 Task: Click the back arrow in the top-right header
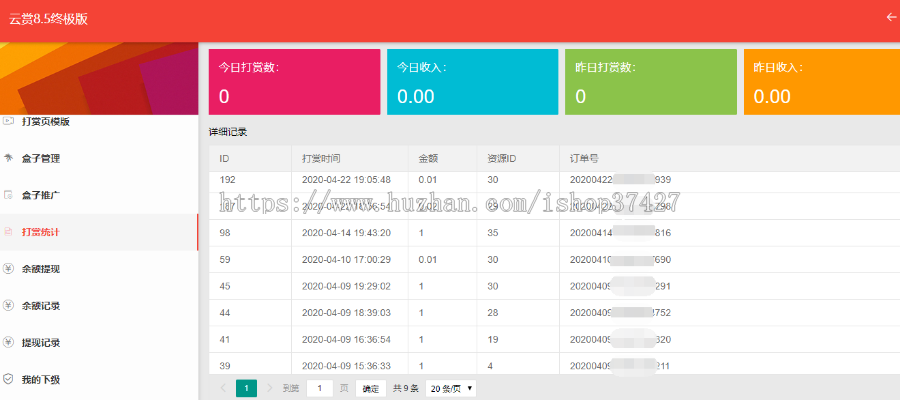[x=891, y=17]
